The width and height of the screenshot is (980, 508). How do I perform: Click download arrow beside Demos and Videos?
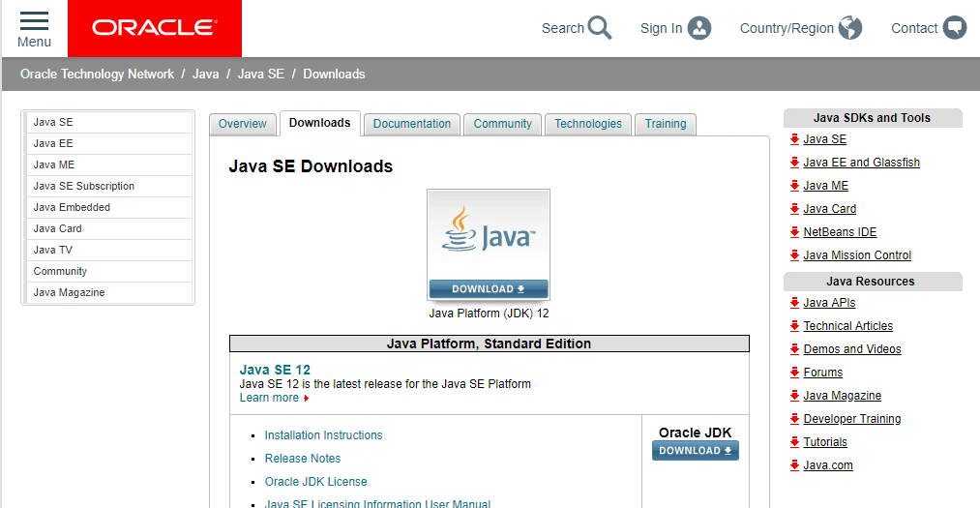794,348
